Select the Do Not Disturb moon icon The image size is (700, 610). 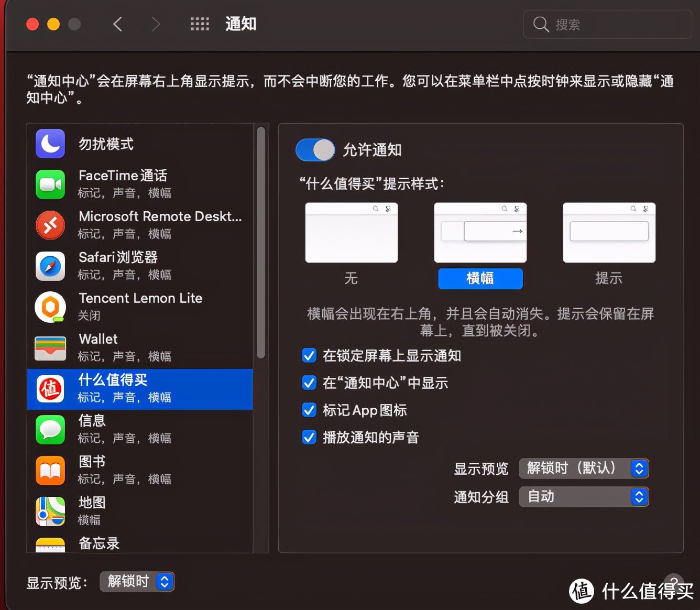click(50, 144)
